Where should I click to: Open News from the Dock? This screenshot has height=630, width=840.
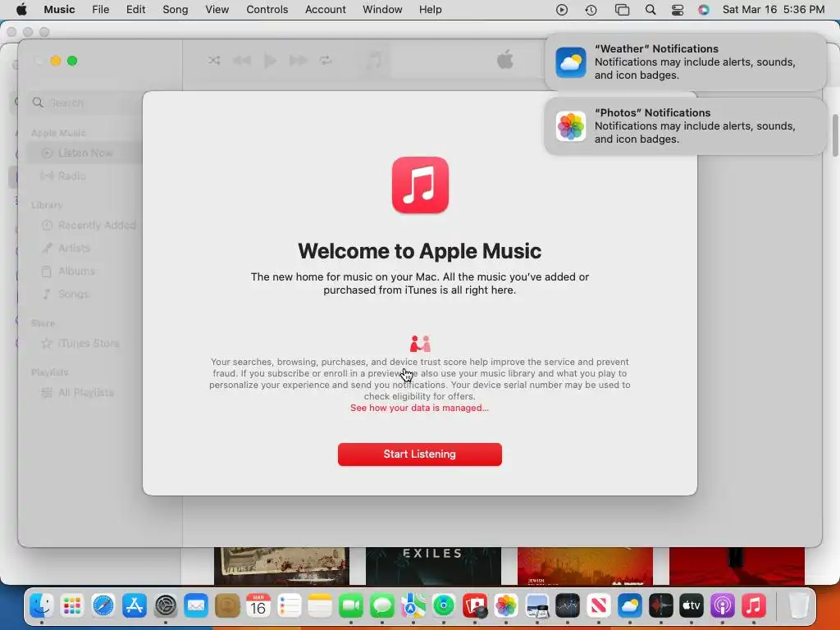pos(598,606)
